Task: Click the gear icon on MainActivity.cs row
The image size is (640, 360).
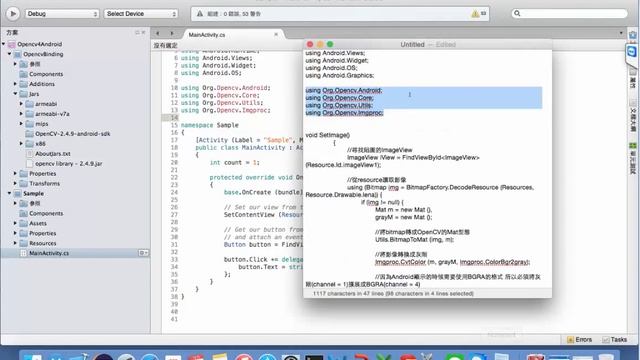Action: point(143,253)
